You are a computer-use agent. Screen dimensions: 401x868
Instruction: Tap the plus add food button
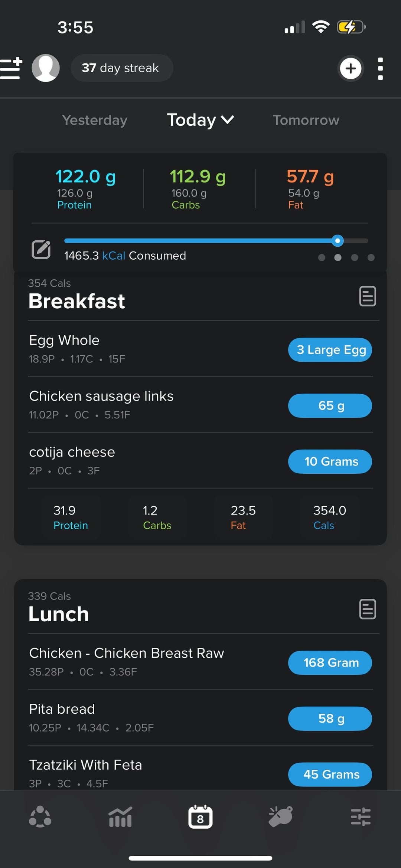click(x=351, y=68)
